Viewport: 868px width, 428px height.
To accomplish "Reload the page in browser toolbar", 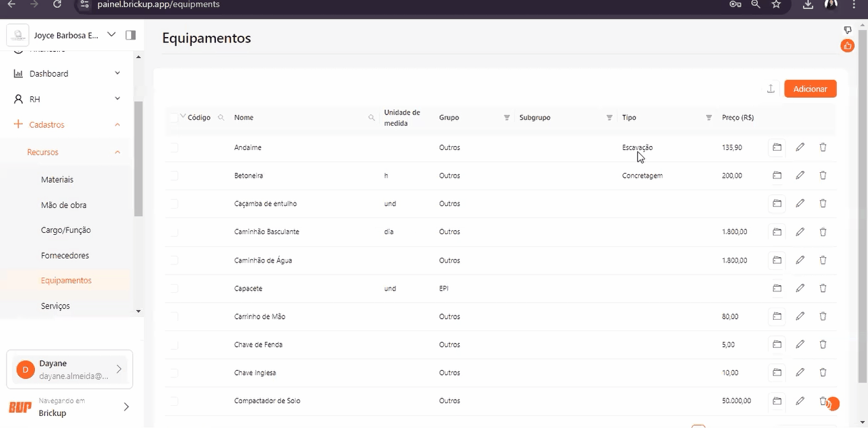I will (x=57, y=4).
